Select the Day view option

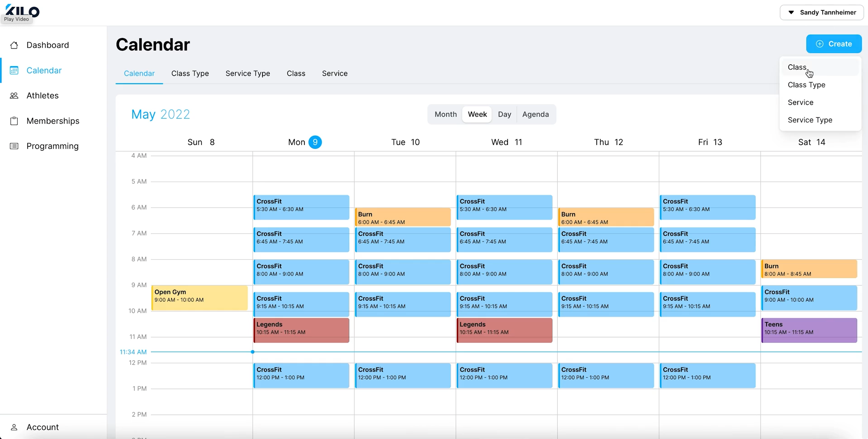tap(505, 114)
